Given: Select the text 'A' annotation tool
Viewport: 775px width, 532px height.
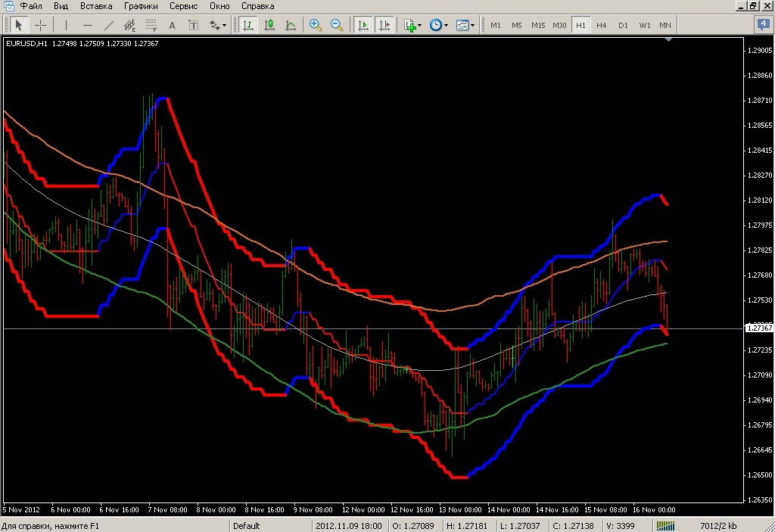Looking at the screenshot, I should [x=172, y=25].
